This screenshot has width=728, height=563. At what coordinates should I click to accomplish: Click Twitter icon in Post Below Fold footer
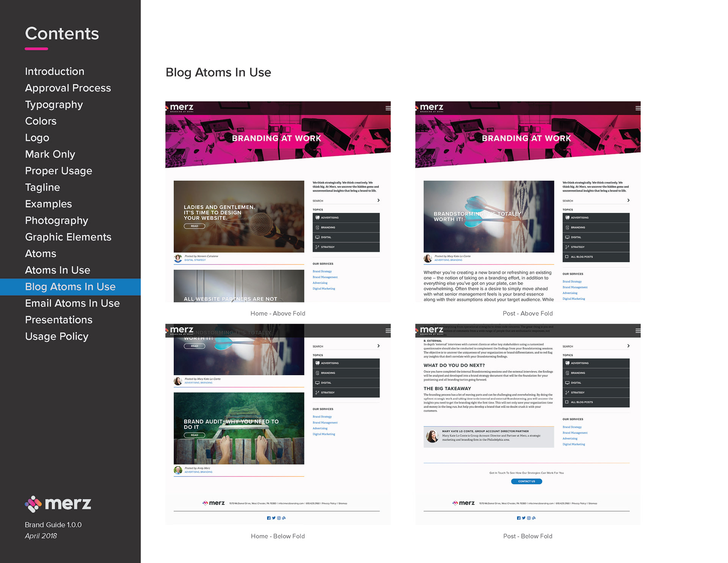pyautogui.click(x=524, y=518)
